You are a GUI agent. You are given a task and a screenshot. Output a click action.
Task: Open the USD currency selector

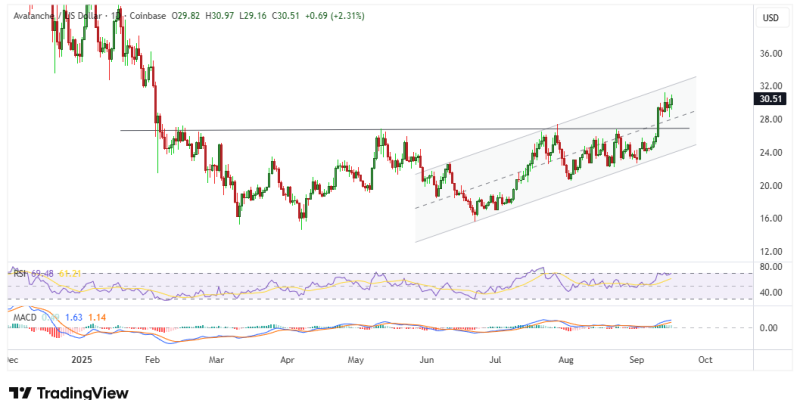pos(770,18)
